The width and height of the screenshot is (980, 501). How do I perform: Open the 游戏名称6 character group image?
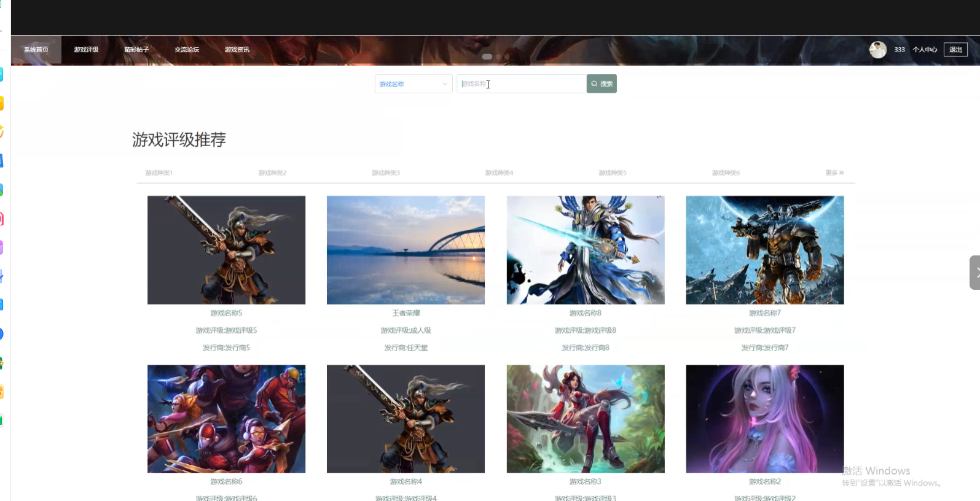(226, 419)
